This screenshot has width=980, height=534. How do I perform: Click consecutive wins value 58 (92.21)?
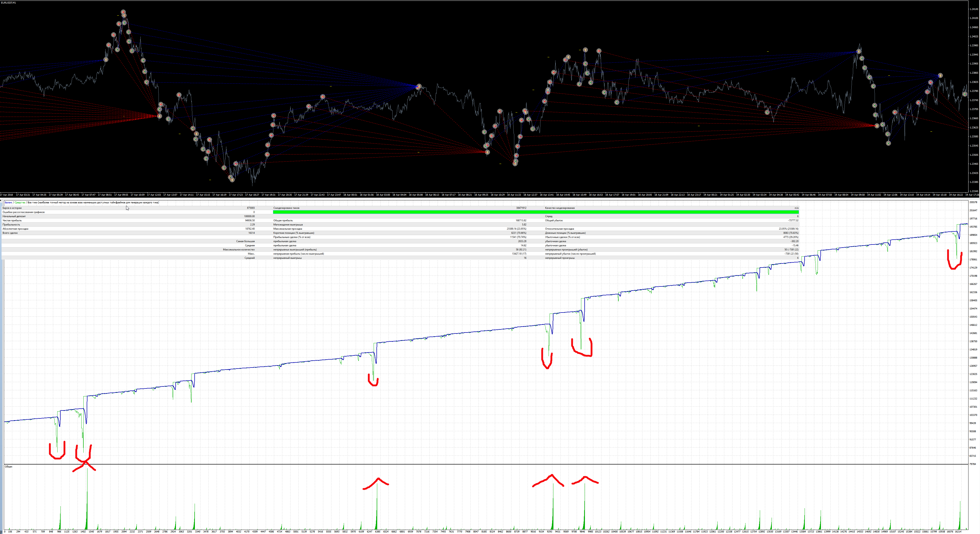[x=521, y=250]
